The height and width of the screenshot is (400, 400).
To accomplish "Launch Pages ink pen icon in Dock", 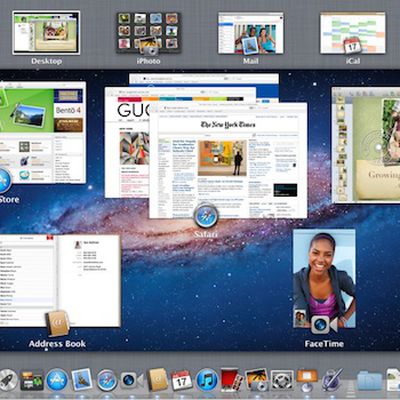I will click(x=332, y=379).
